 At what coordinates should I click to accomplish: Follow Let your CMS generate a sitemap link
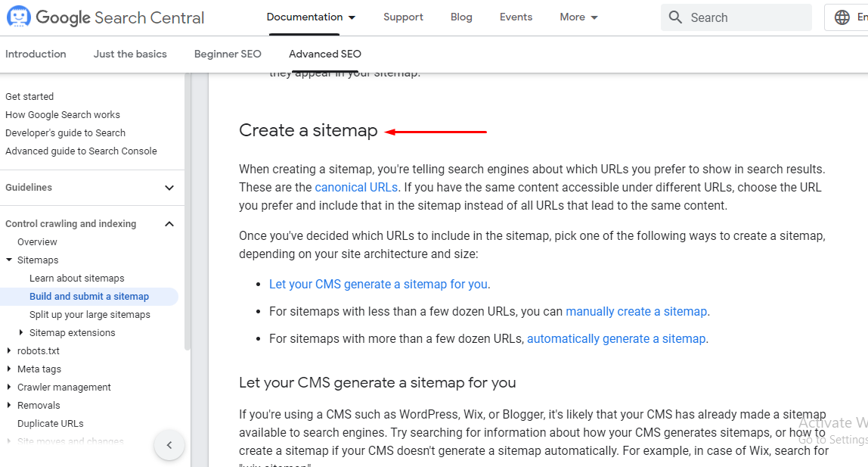(x=378, y=284)
